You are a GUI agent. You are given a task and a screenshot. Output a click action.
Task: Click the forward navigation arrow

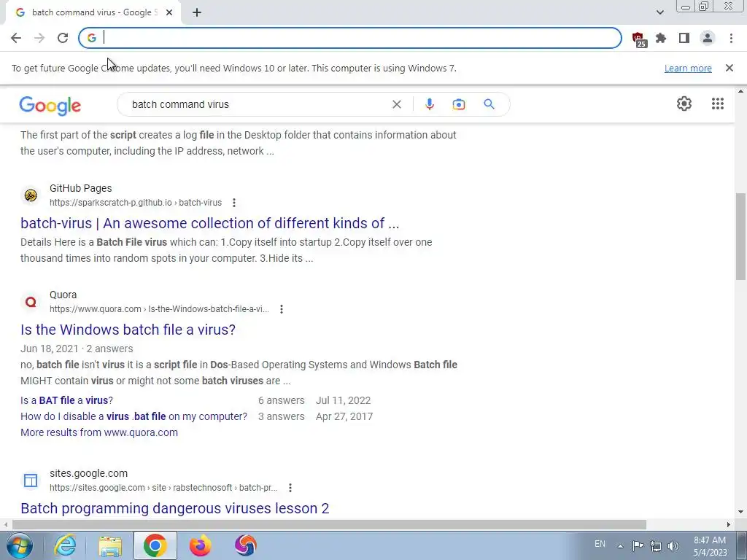point(39,38)
